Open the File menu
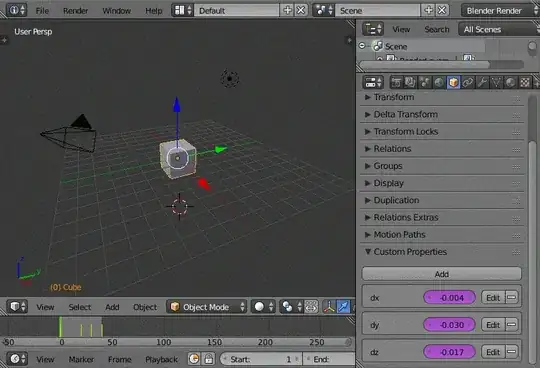Viewport: 540px width, 368px height. [x=42, y=11]
